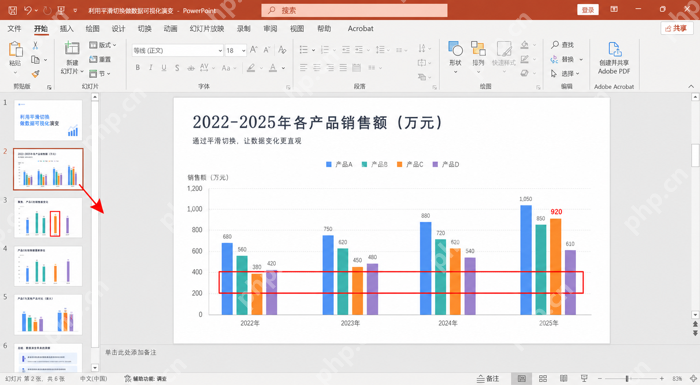Select slide 4 thumbnail
The width and height of the screenshot is (700, 385).
coord(48,266)
